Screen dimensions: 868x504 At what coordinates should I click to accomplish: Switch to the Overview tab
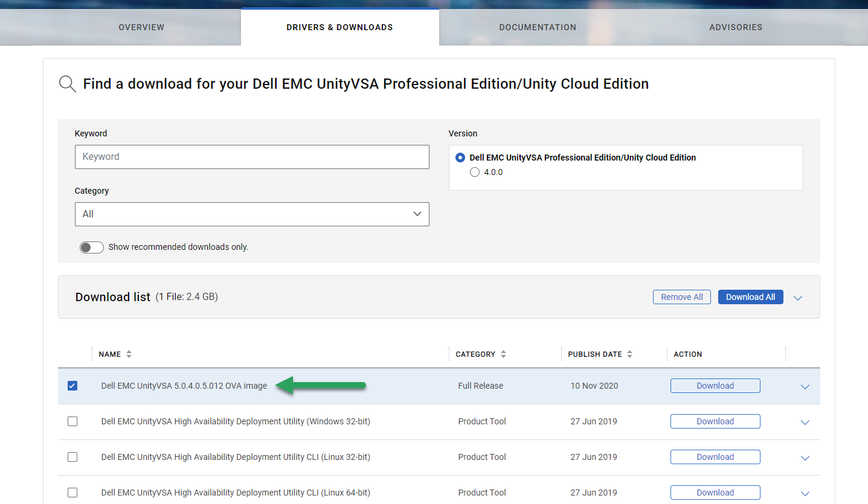tap(141, 27)
